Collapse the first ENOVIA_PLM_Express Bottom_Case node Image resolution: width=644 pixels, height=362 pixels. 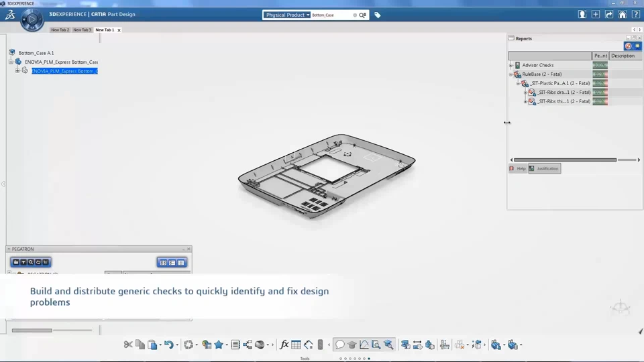(x=11, y=62)
